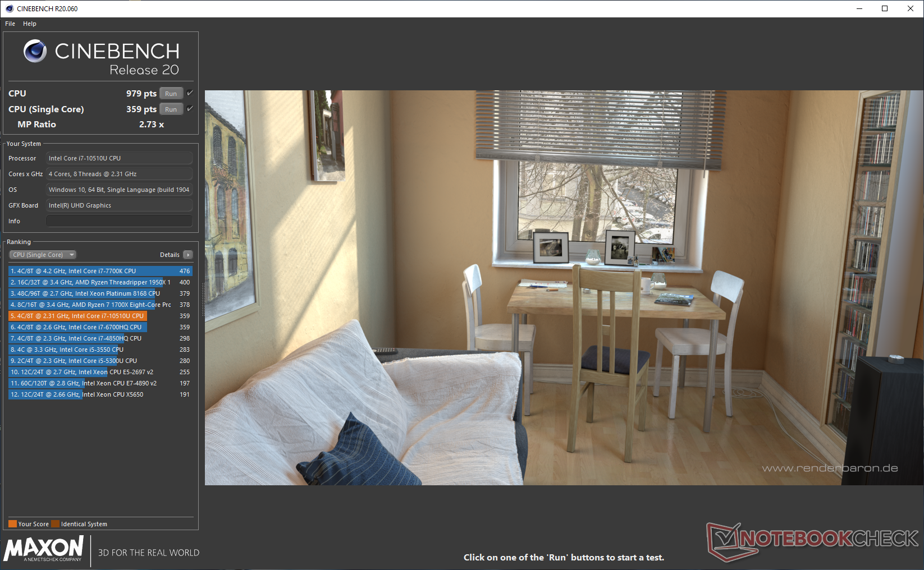Select the Processor field Intel Core i7-10510U
The height and width of the screenshot is (570, 924).
[119, 158]
